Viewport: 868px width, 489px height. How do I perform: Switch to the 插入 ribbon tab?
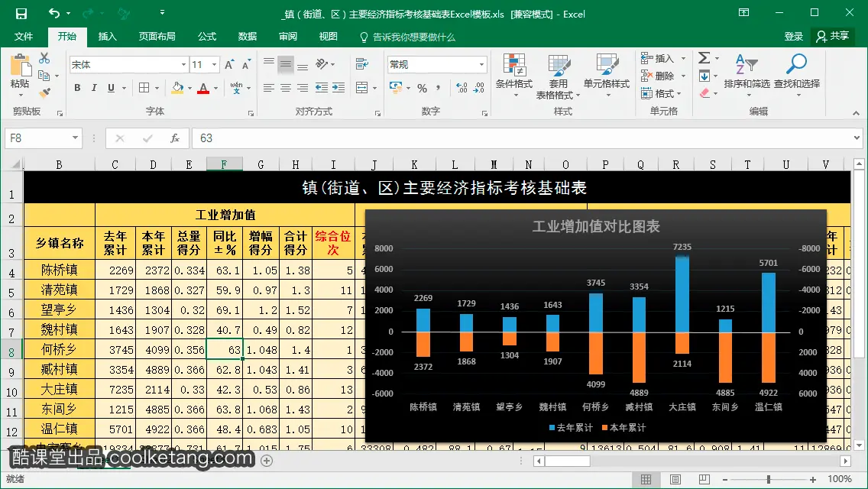pyautogui.click(x=108, y=37)
